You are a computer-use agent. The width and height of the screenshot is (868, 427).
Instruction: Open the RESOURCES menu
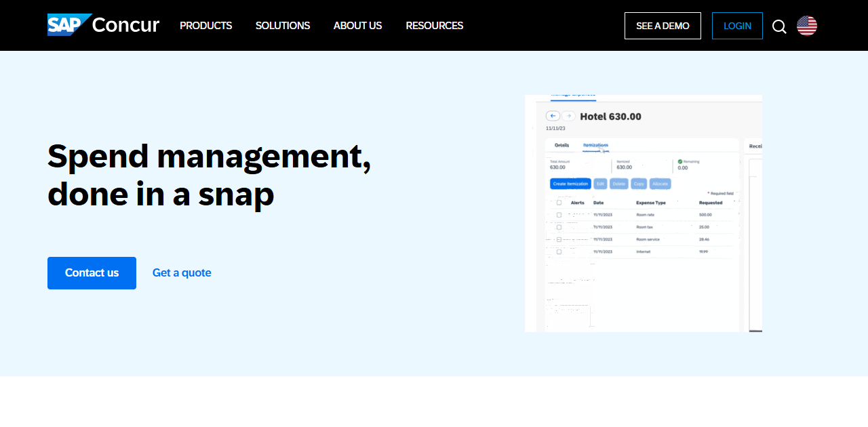tap(435, 26)
